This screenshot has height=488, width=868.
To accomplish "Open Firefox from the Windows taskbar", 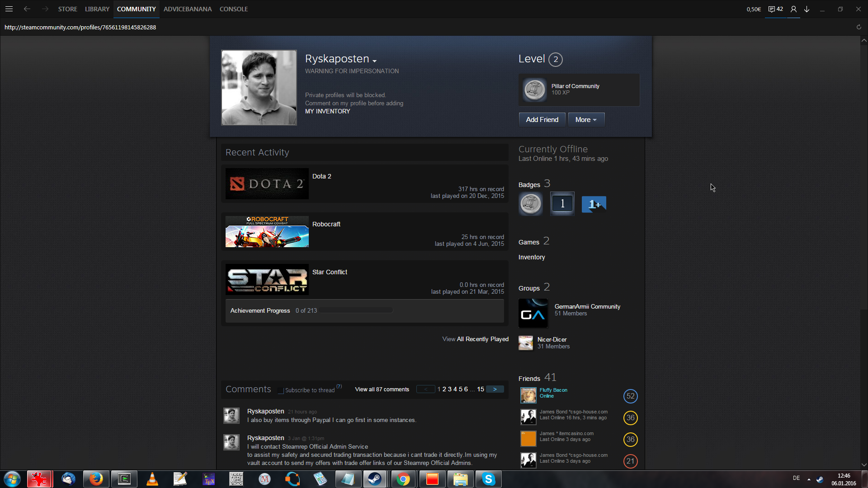I will 96,479.
